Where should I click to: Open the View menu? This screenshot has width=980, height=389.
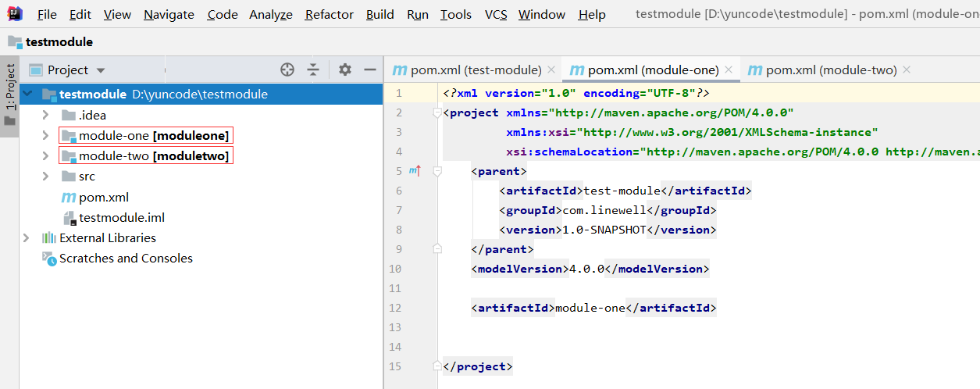pos(117,14)
